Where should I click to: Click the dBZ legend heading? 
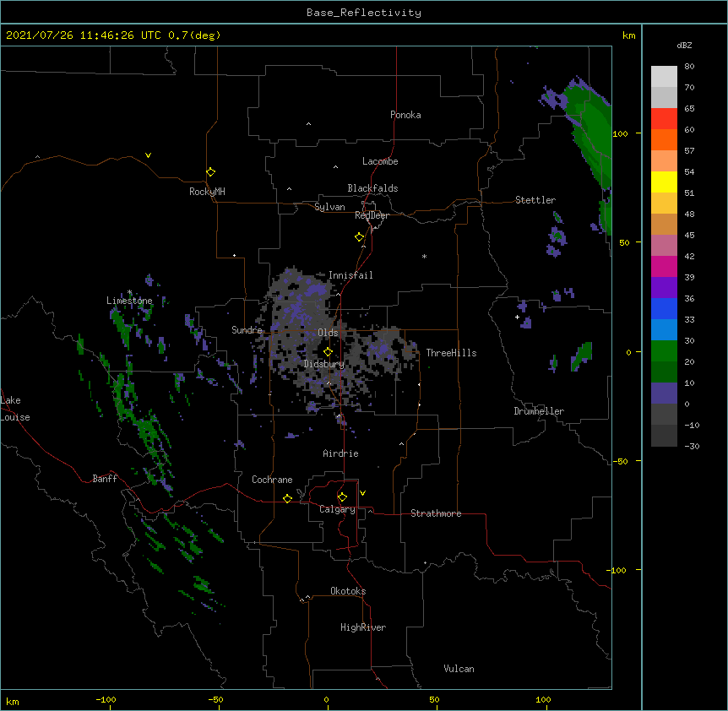click(x=684, y=45)
